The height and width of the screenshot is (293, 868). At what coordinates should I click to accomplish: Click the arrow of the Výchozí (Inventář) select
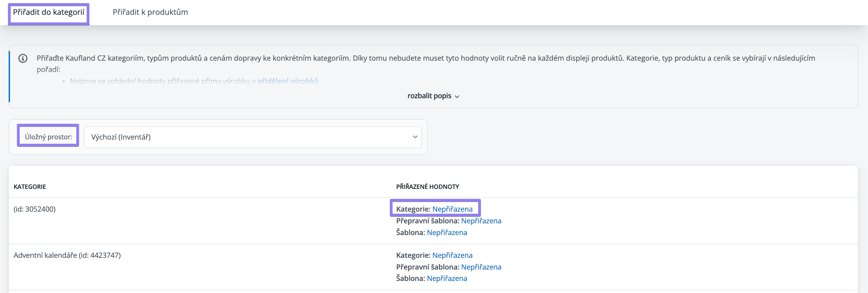(415, 137)
